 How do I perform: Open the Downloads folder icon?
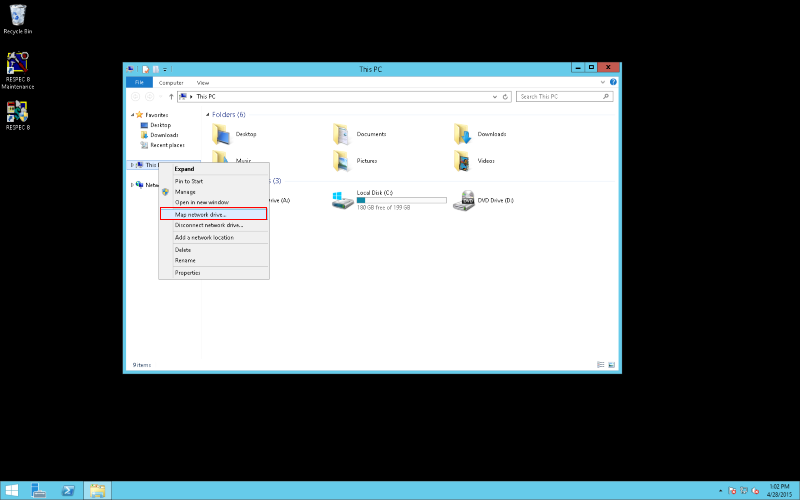[x=463, y=134]
